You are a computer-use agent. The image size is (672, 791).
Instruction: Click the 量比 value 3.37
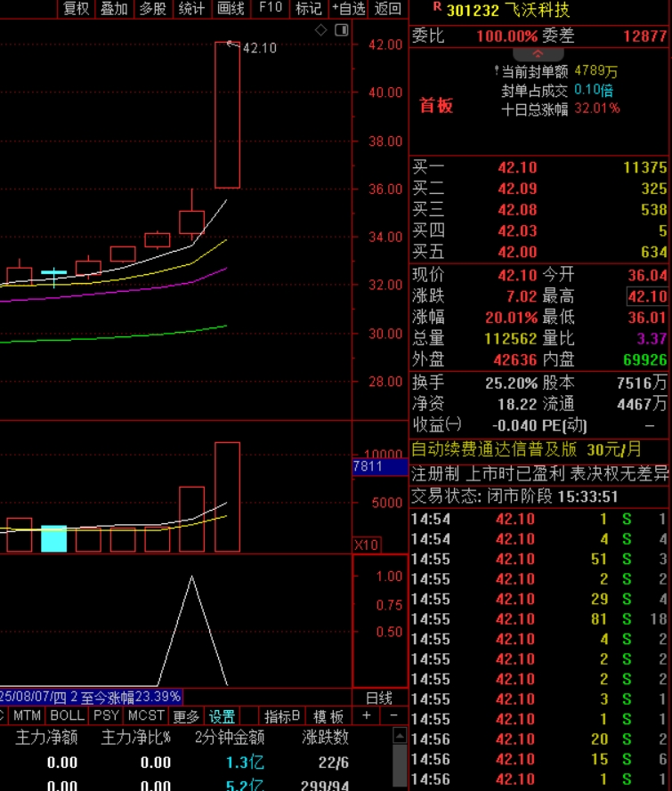[x=652, y=339]
